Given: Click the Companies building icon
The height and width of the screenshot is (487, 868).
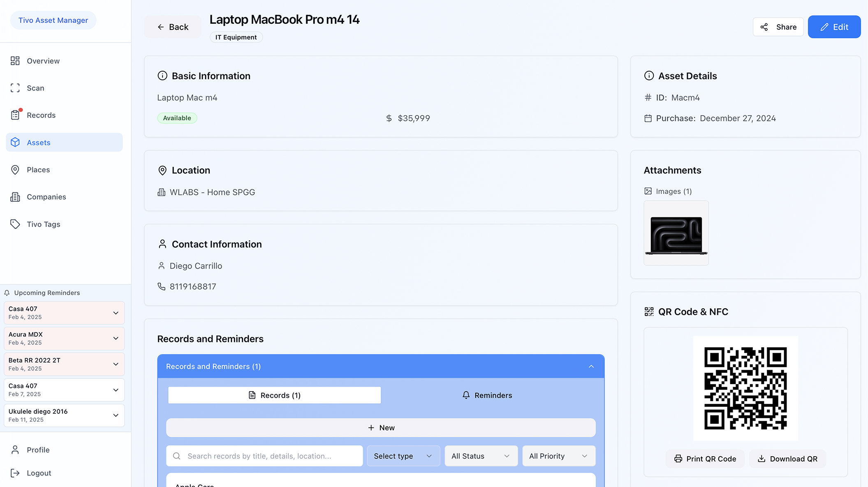Looking at the screenshot, I should click(15, 197).
